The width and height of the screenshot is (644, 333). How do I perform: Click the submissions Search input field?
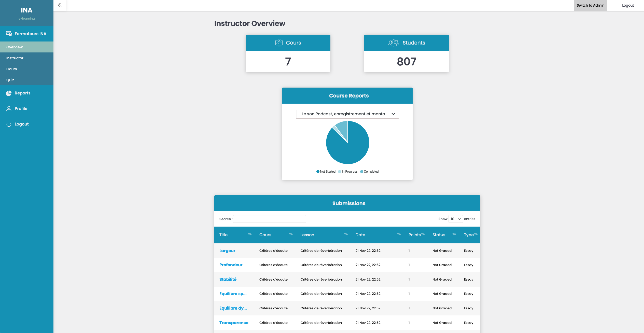pyautogui.click(x=269, y=219)
